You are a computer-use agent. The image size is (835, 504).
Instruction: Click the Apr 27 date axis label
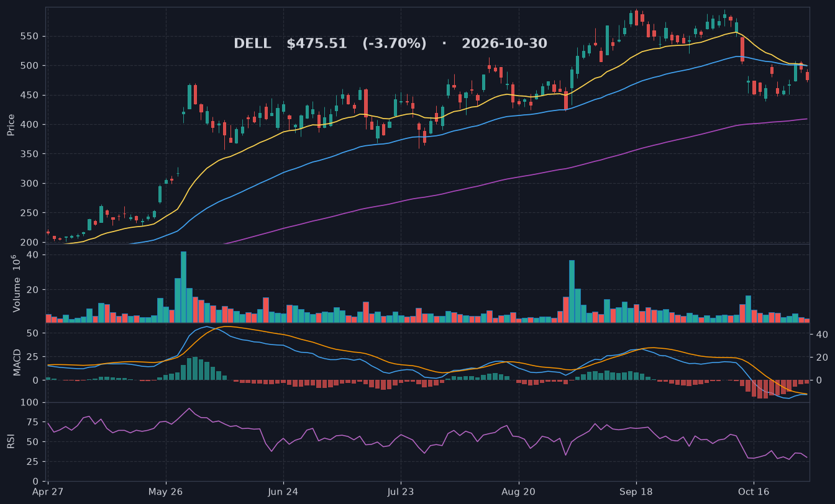pos(48,492)
